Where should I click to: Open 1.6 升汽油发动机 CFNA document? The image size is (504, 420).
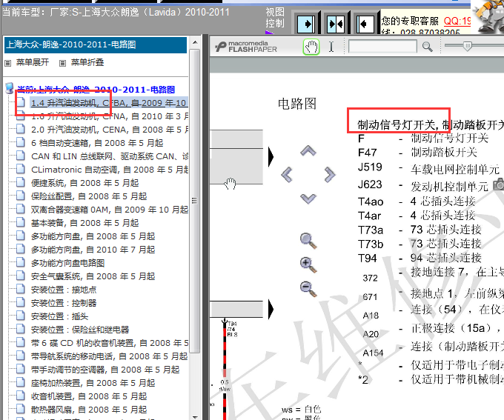pos(110,116)
